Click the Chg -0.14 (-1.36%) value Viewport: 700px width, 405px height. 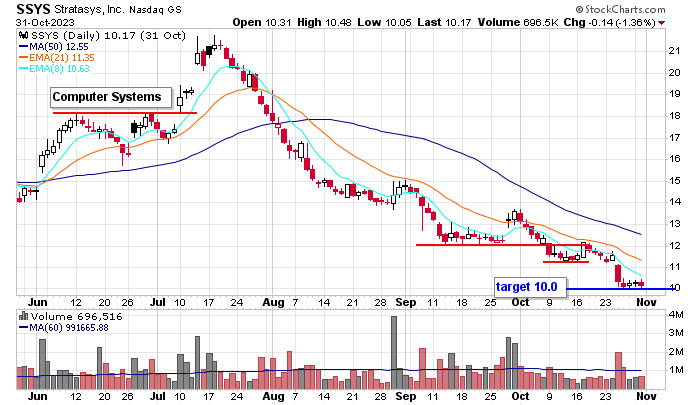(609, 22)
